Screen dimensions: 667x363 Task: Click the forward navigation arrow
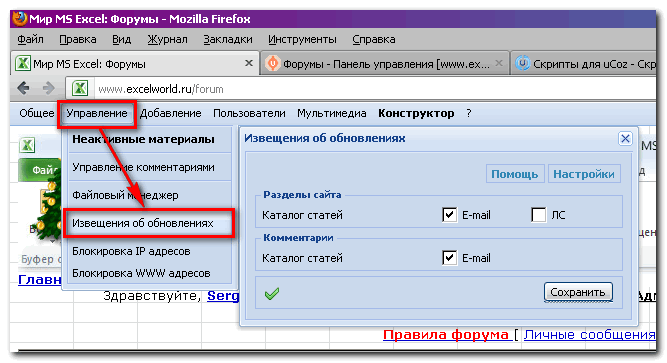[x=48, y=89]
